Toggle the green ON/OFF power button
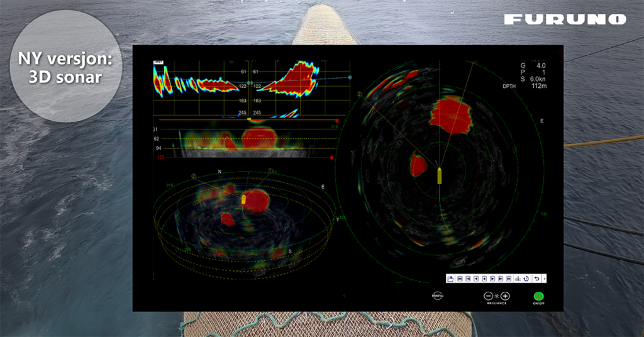 pos(538,296)
